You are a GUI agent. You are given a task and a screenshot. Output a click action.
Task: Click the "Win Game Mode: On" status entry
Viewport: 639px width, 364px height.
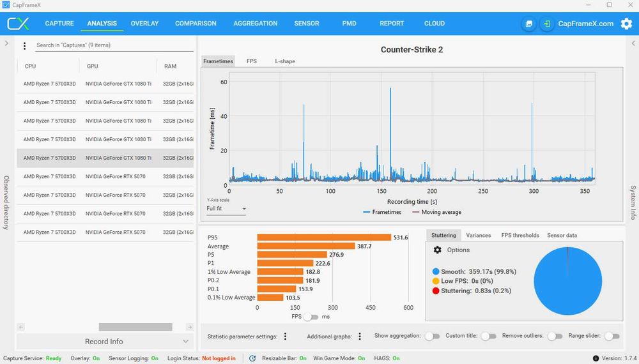(x=339, y=358)
